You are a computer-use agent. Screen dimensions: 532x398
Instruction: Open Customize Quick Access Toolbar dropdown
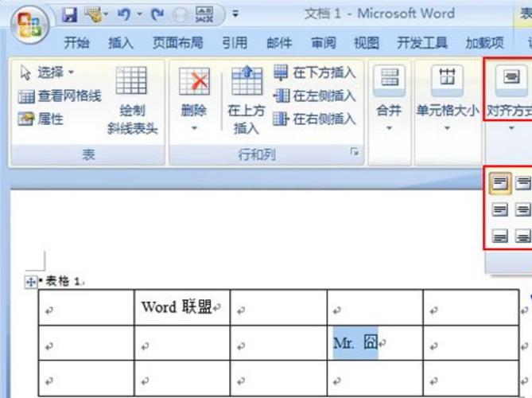point(235,14)
